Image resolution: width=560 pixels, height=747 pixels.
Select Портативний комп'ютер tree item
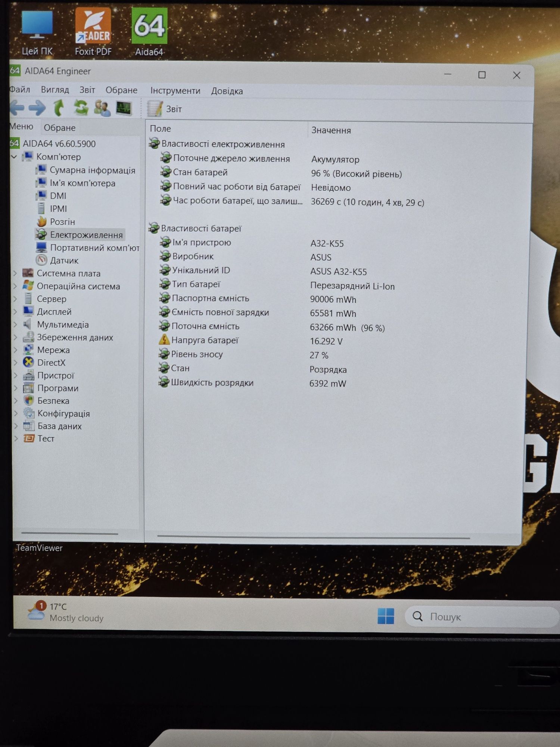(x=88, y=248)
